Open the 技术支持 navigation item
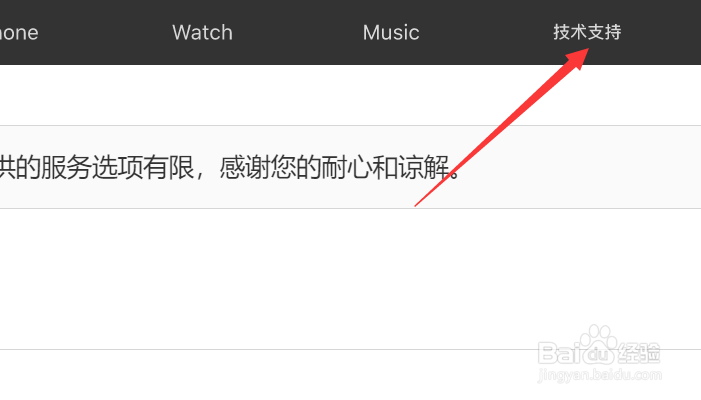The image size is (701, 400). click(x=587, y=32)
